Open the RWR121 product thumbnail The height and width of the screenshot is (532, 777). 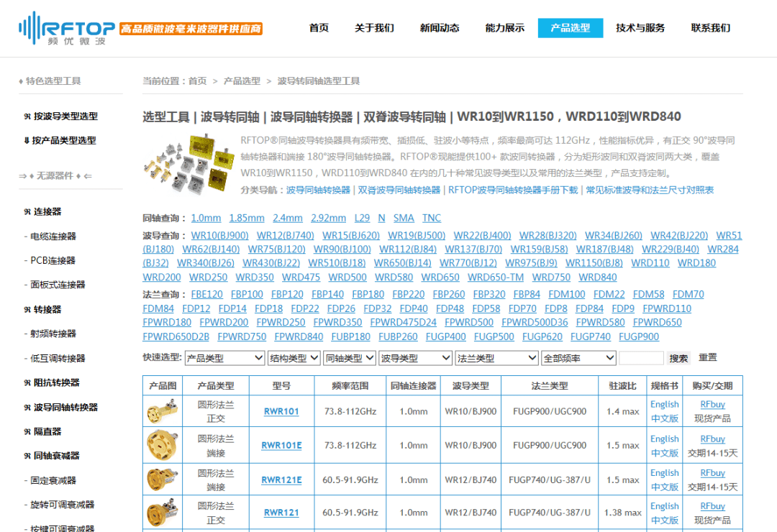(163, 513)
